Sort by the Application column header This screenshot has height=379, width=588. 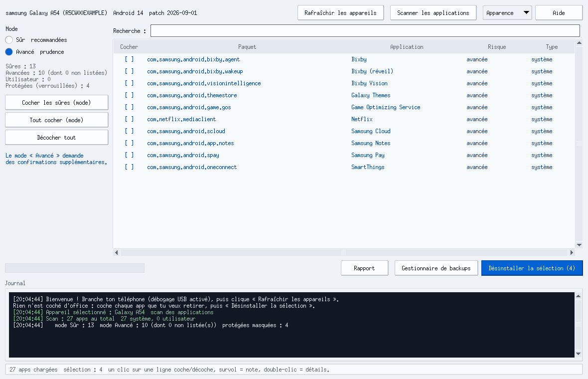tap(407, 47)
